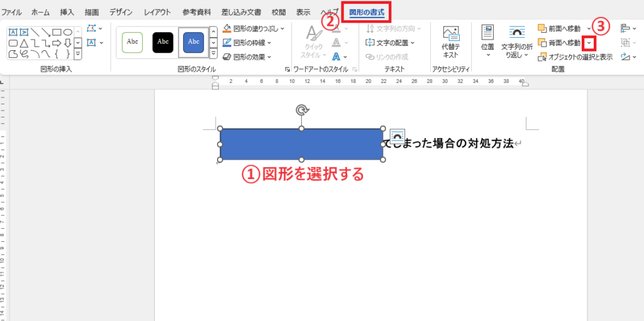
Task: Select the Rounded Rectangle shape
Action: 13,43
